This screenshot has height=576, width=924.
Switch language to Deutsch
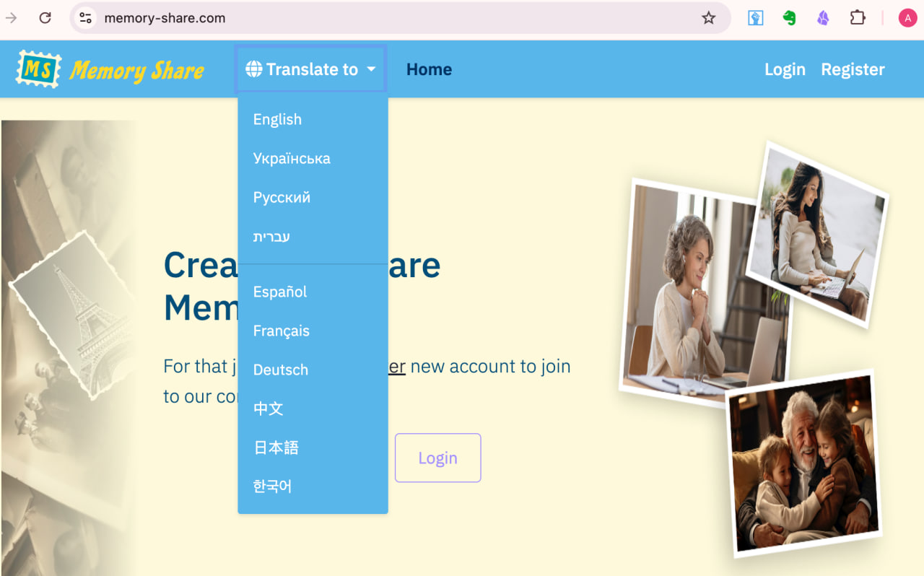pos(280,370)
